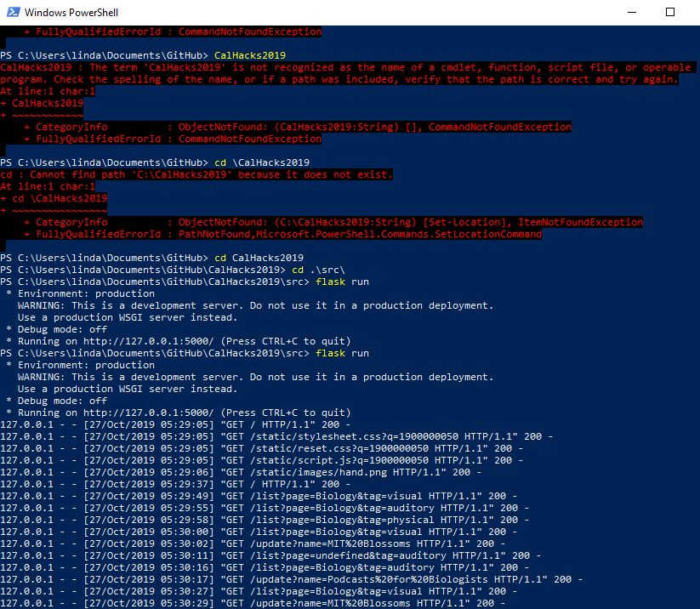This screenshot has width=700, height=609.
Task: Click the 'PathNotFound,Microsoft.PowerShell.Commands.SetLocationCommand' line
Action: (361, 234)
